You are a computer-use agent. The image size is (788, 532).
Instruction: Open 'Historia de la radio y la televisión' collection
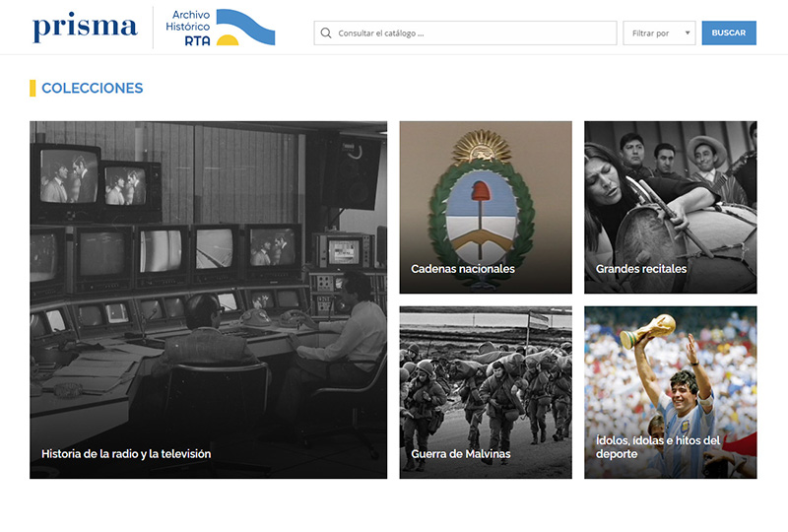[208, 299]
